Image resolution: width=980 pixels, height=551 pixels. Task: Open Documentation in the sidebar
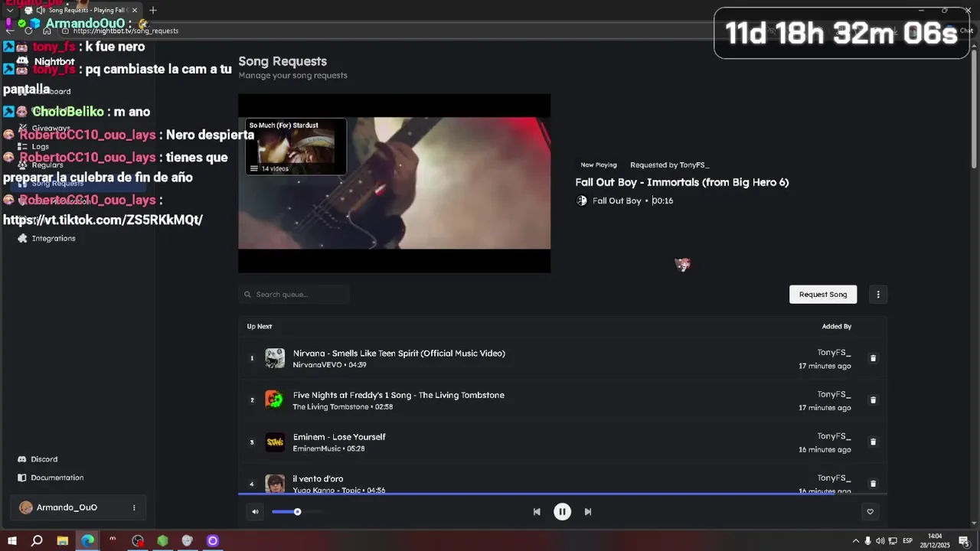click(x=51, y=478)
